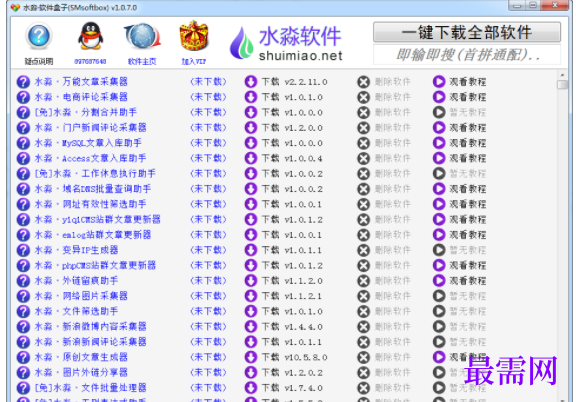Click help icon beside phpCMS站群文章更新器

(x=23, y=266)
